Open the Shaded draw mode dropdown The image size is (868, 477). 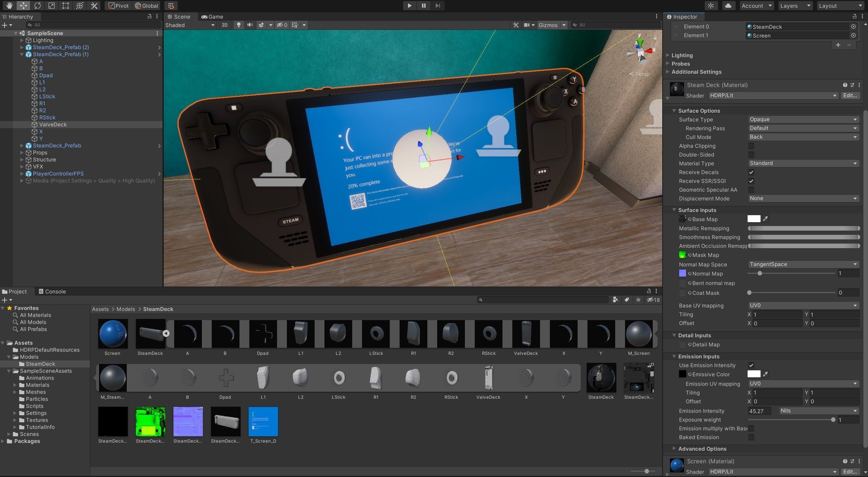(190, 25)
